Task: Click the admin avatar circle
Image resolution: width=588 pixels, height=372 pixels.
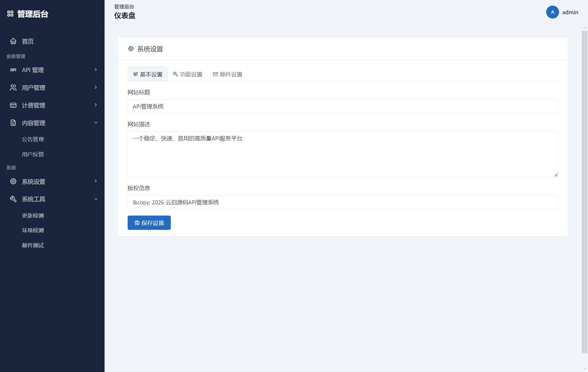Action: [x=552, y=12]
